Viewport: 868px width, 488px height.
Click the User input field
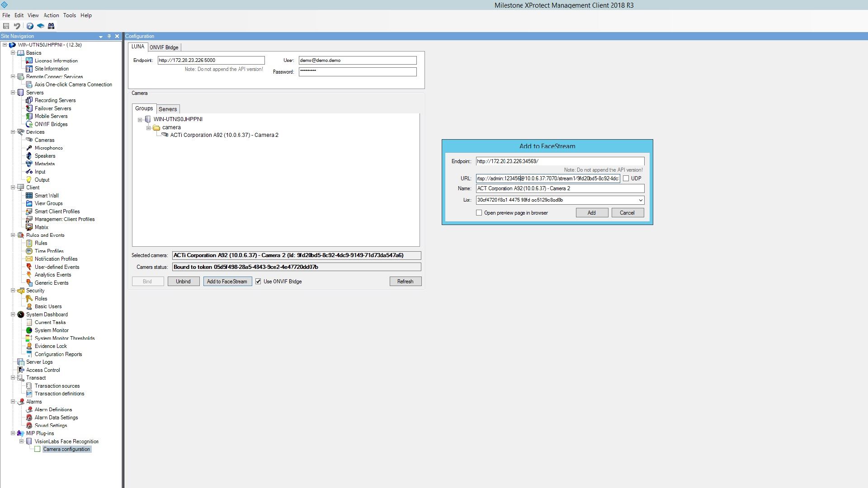coord(358,61)
